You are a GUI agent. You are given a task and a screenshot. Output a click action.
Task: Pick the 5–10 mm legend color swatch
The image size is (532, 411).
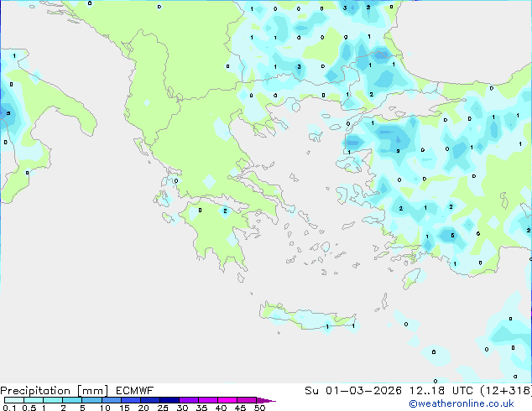(91, 400)
